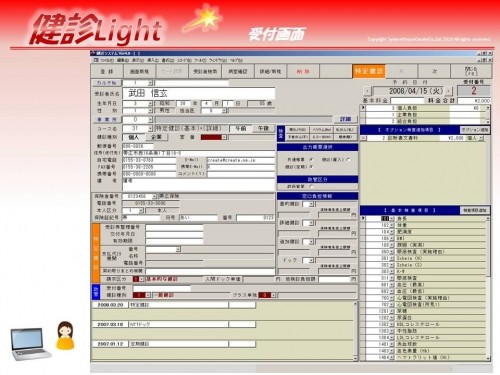Select the 健診(定期) output form radio button
Screen dimensions: 500x375
tap(311, 166)
